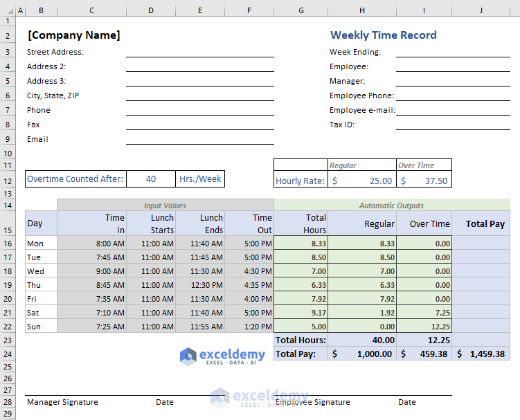Viewport: 520px width, 420px height.
Task: Select row 24 header
Action: pos(8,354)
